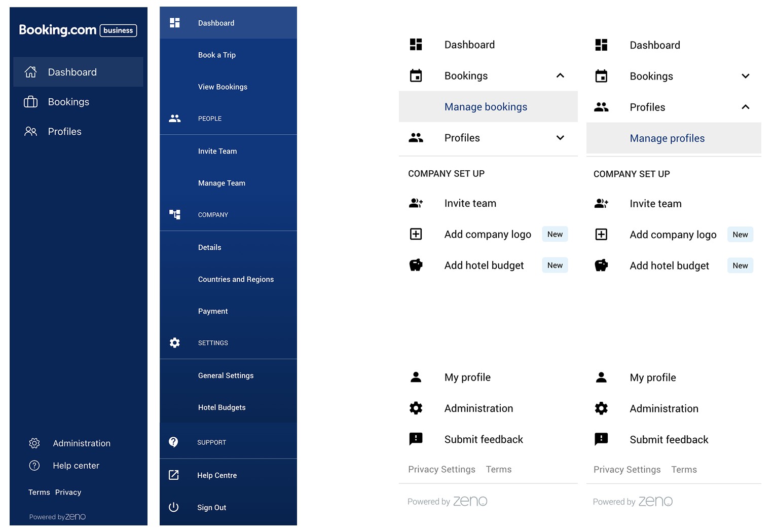Image resolution: width=775 pixels, height=532 pixels.
Task: Click Bookings calendar icon in third menu
Action: tap(416, 75)
